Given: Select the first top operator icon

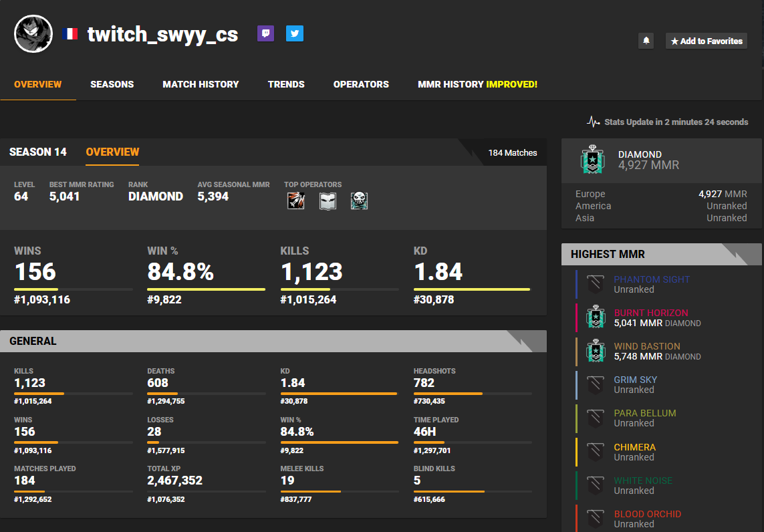Looking at the screenshot, I should (x=295, y=201).
